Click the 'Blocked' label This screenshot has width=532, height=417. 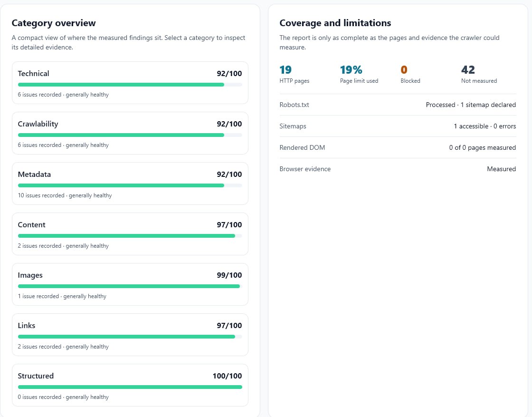pyautogui.click(x=410, y=81)
